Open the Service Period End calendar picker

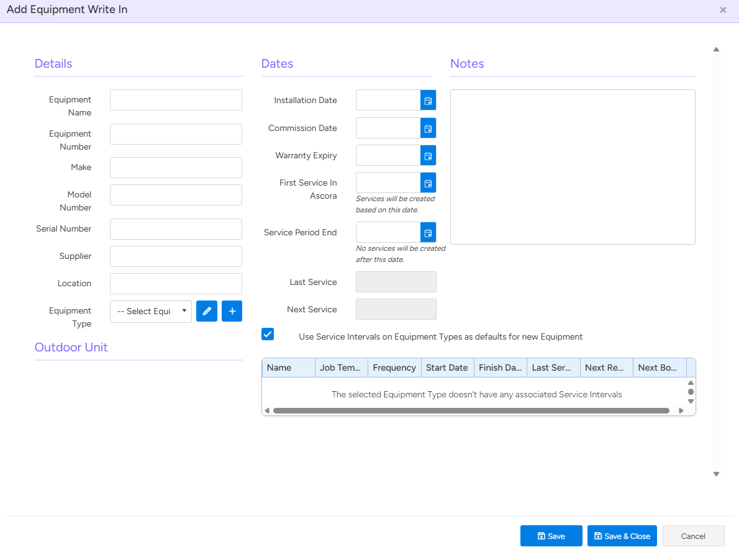(428, 233)
